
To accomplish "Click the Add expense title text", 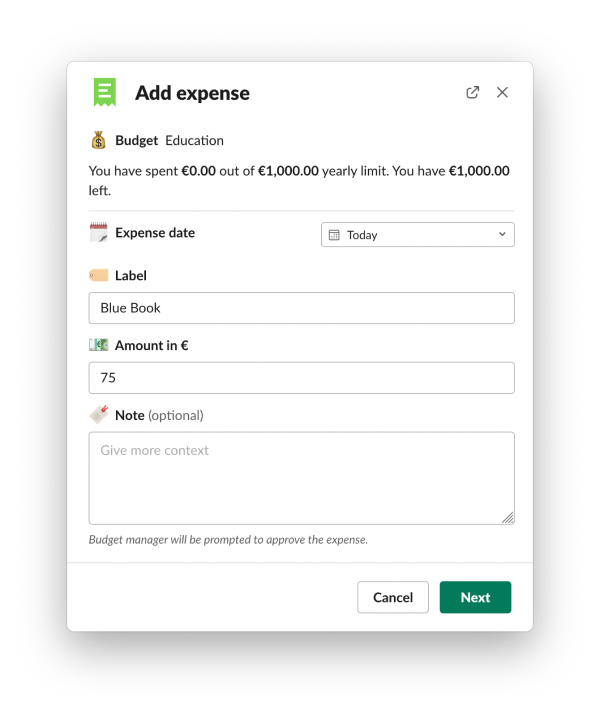I will point(192,93).
